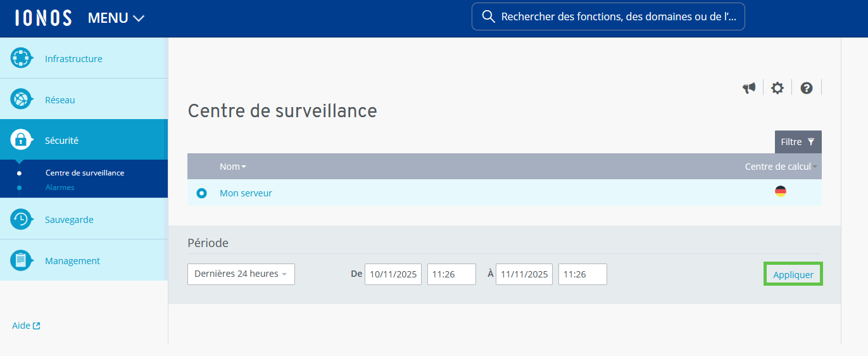
Task: Select the Mon serveur radio button
Action: [x=201, y=193]
